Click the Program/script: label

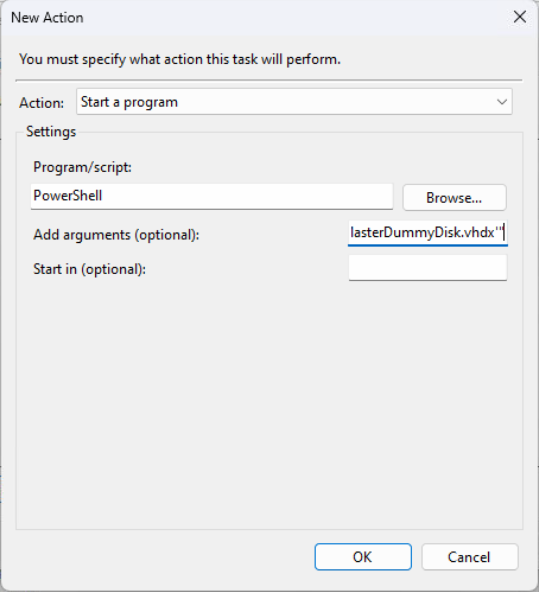pyautogui.click(x=82, y=167)
